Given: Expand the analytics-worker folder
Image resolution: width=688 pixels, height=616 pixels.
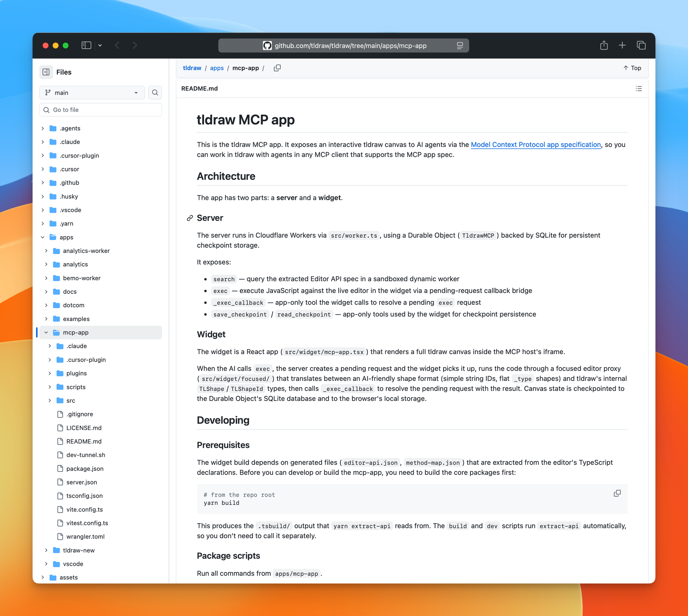Looking at the screenshot, I should click(x=46, y=251).
